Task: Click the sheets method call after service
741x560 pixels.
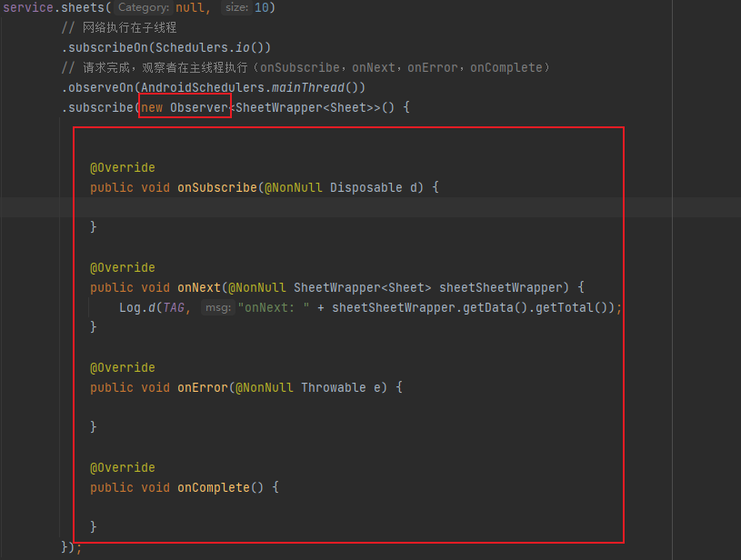Action: pos(83,7)
